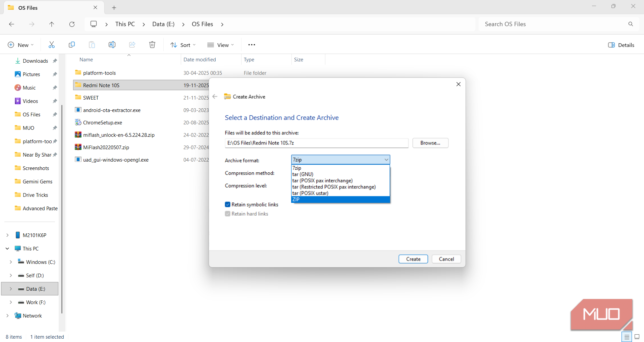Open Gemini Gems folder in sidebar
Viewport: 644px width, 342px height.
[x=38, y=181]
